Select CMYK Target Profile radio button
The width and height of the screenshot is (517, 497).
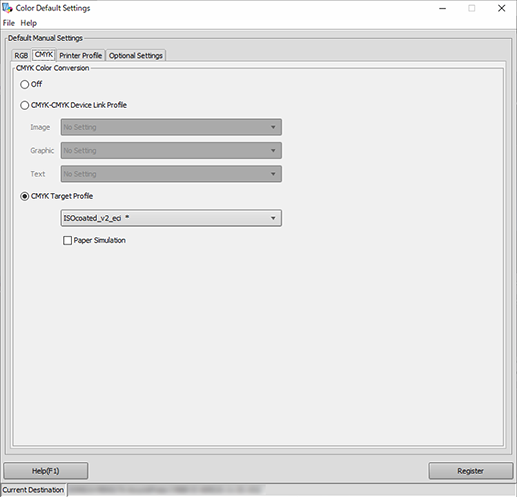24,196
